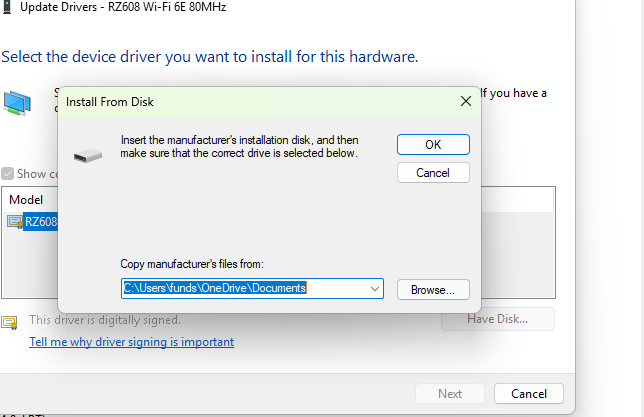Cancel the Update Drivers wizard
Viewport: 644px width, 417px height.
[x=529, y=394]
